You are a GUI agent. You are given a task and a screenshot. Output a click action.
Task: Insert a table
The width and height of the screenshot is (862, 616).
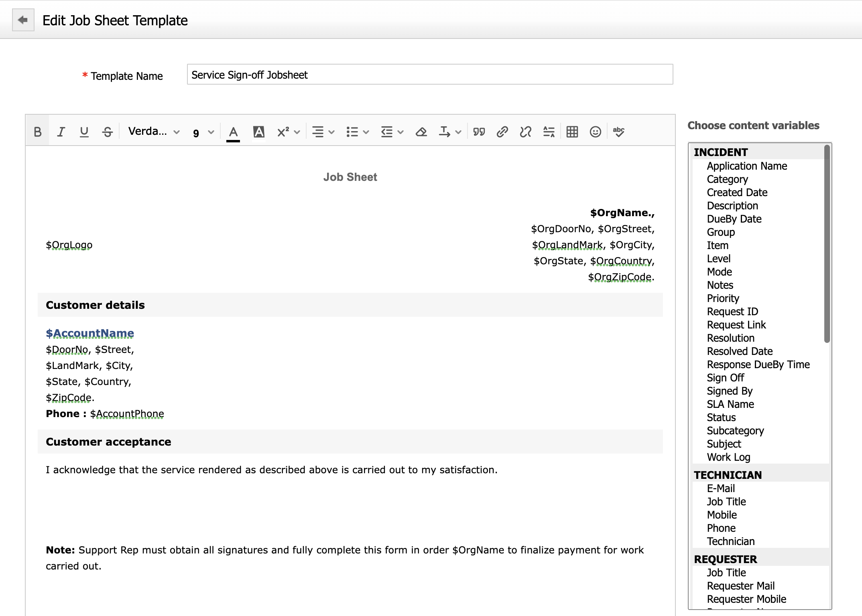click(x=572, y=132)
